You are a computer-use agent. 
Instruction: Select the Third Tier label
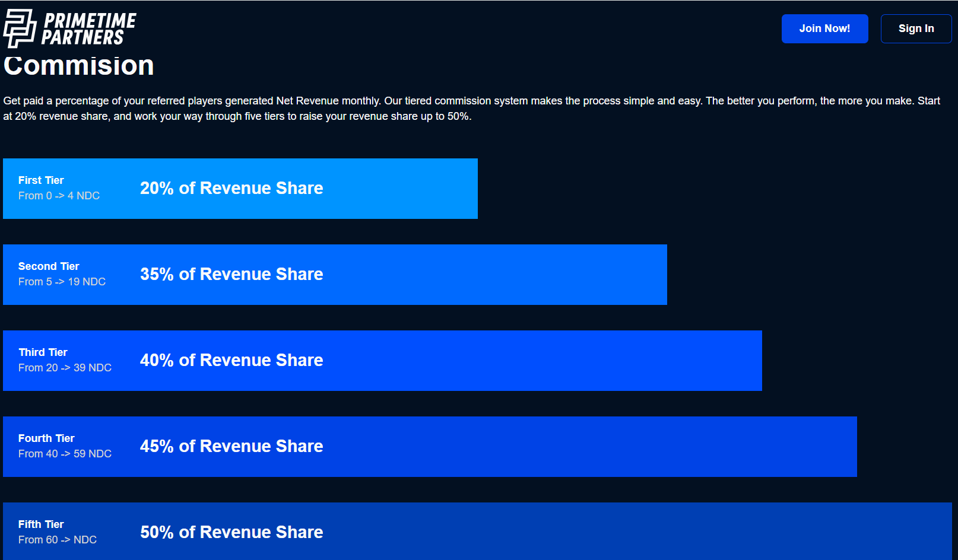[43, 352]
